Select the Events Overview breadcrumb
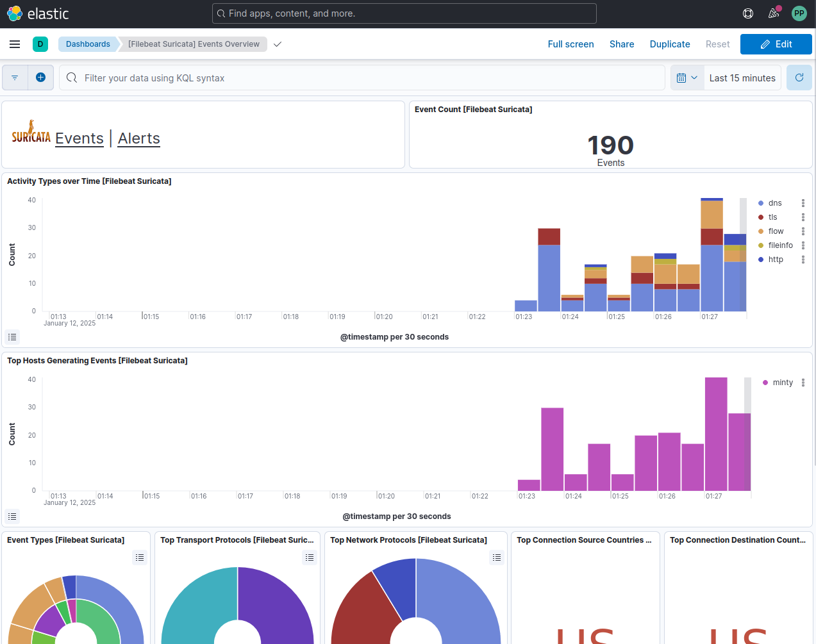816x644 pixels. click(x=194, y=44)
